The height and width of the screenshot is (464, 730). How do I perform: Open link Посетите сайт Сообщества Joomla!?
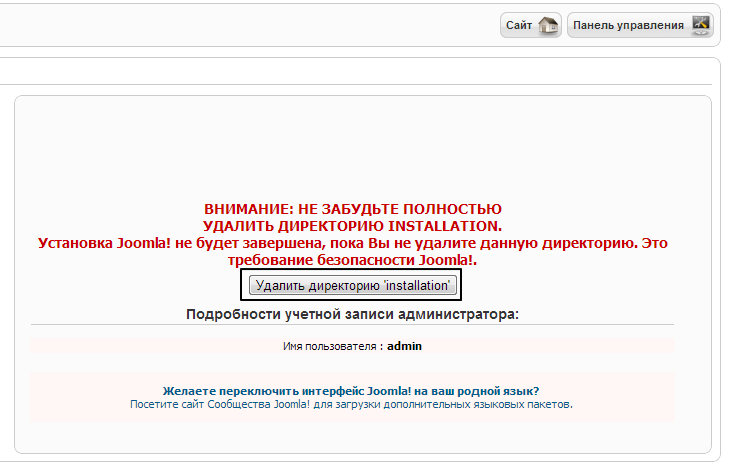351,404
